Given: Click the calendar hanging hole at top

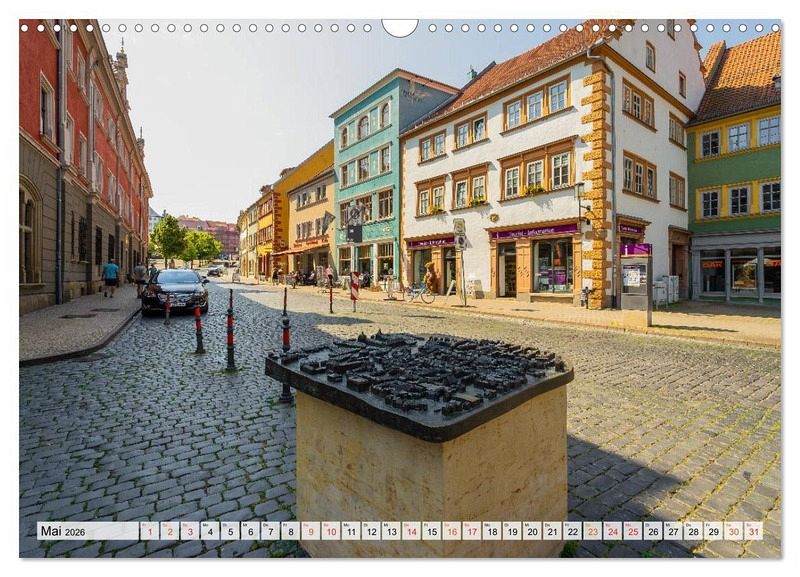Looking at the screenshot, I should (400, 27).
